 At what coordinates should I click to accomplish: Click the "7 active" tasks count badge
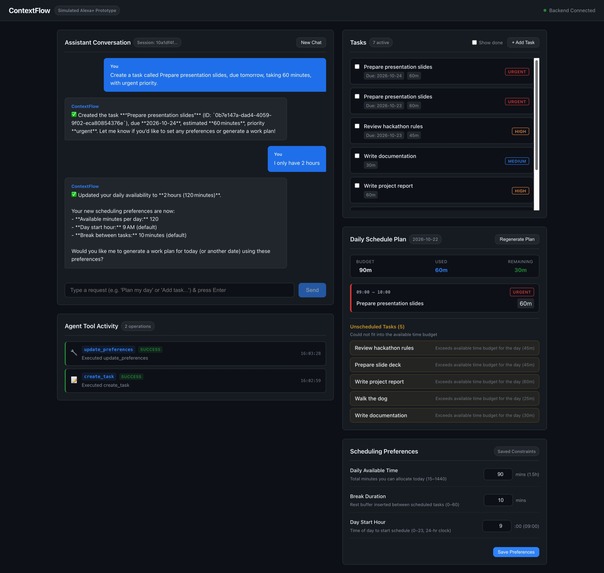(381, 42)
